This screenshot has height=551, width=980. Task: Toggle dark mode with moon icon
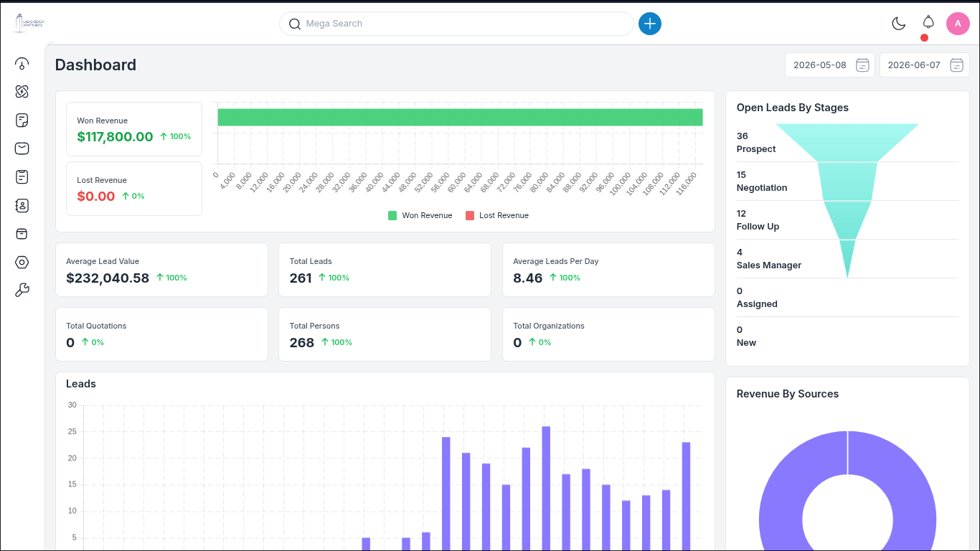[898, 24]
